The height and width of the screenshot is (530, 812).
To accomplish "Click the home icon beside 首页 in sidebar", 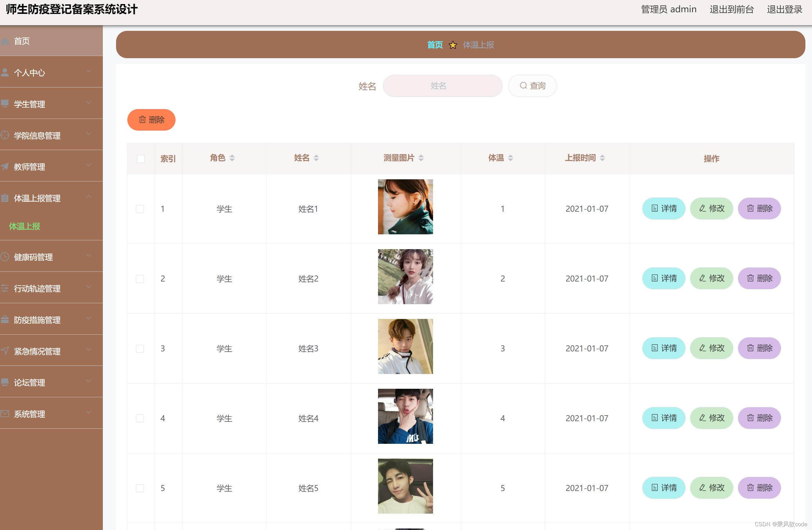I will pos(5,42).
